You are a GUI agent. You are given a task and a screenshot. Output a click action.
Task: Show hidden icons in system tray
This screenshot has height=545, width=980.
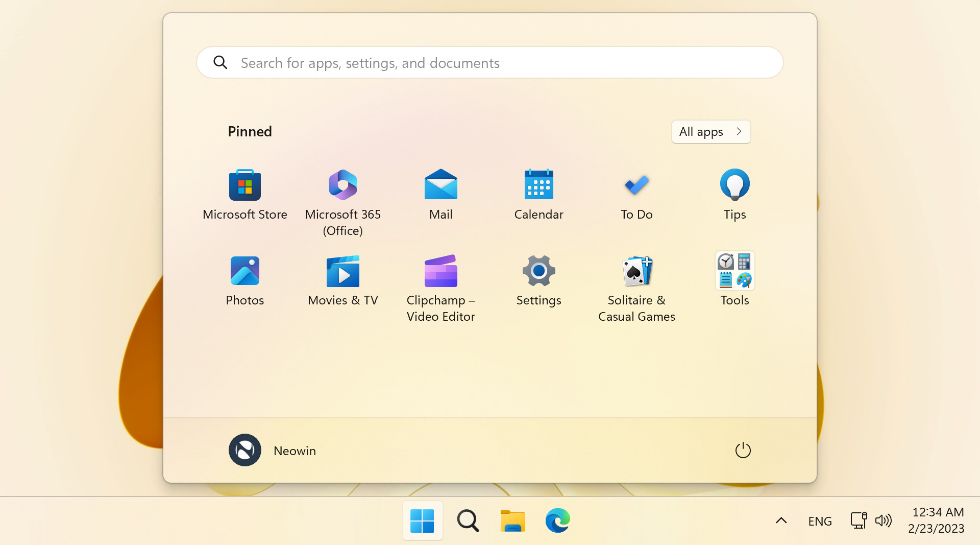pos(781,521)
